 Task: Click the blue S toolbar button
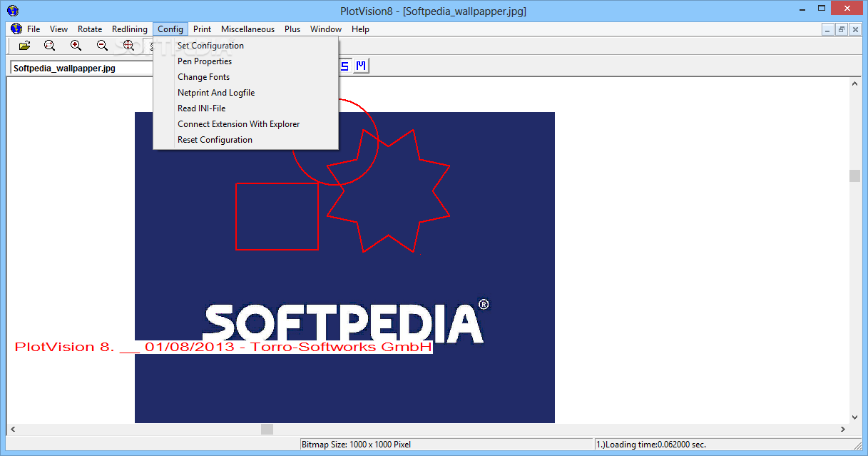click(345, 66)
